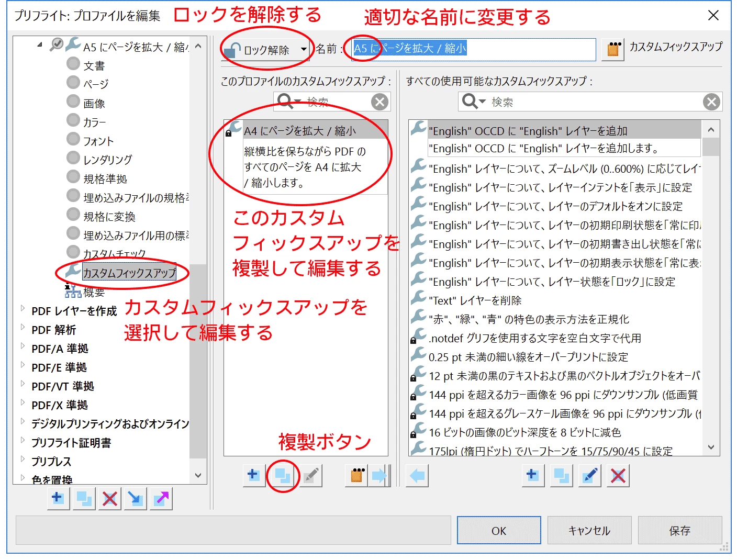Select the 画像 category in the profile tree
737x560 pixels.
click(x=94, y=104)
